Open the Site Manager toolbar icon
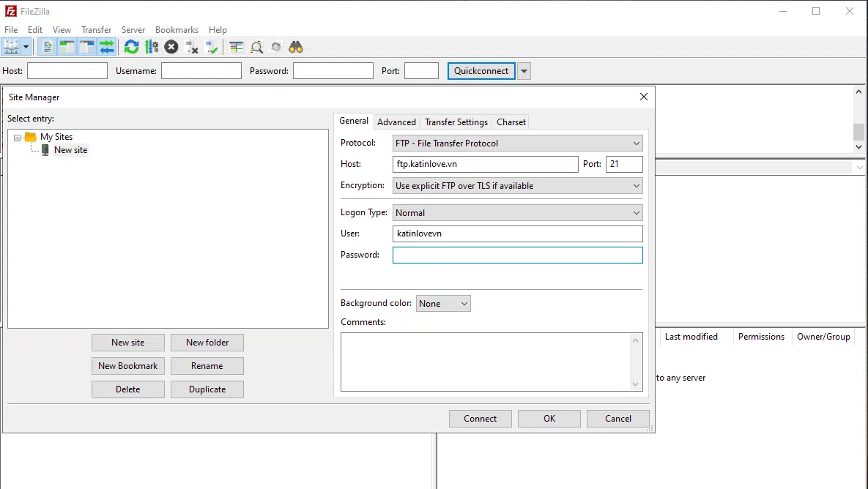This screenshot has width=868, height=489. [12, 47]
